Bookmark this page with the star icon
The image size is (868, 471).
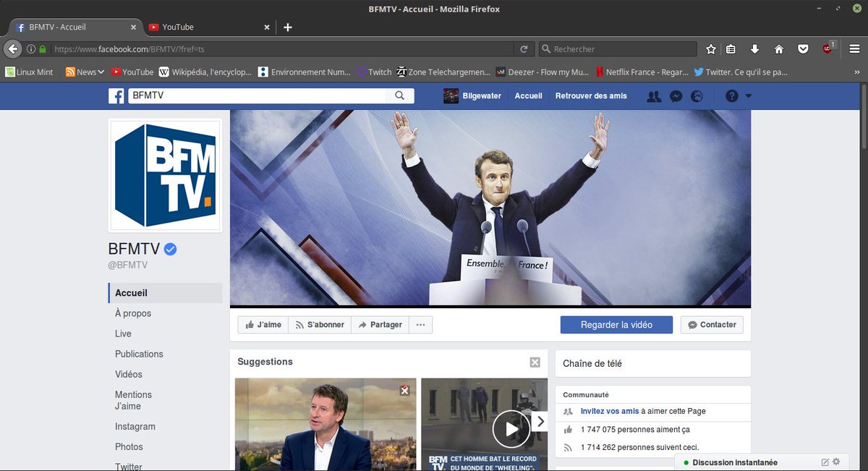(711, 49)
